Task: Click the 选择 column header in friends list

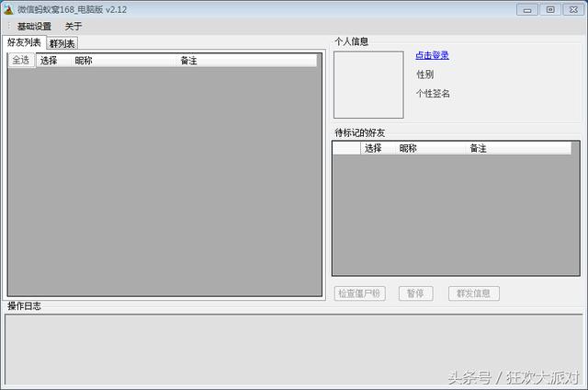Action: click(x=53, y=61)
